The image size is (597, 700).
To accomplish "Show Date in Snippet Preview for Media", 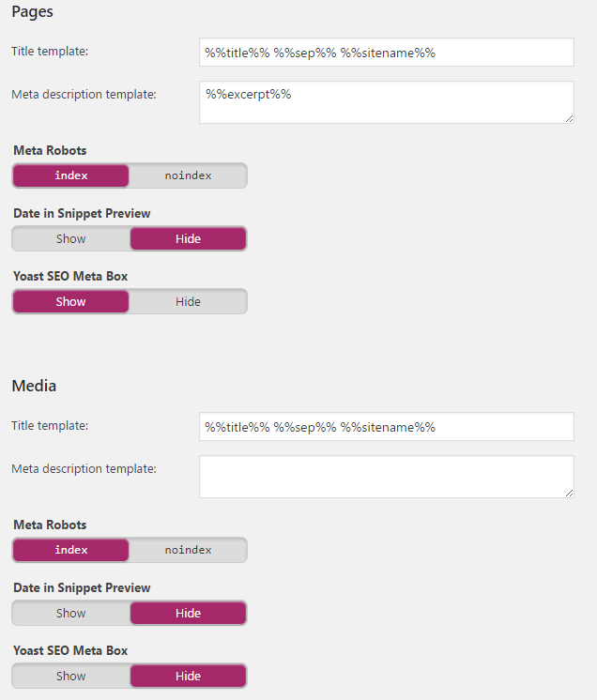I will (70, 613).
